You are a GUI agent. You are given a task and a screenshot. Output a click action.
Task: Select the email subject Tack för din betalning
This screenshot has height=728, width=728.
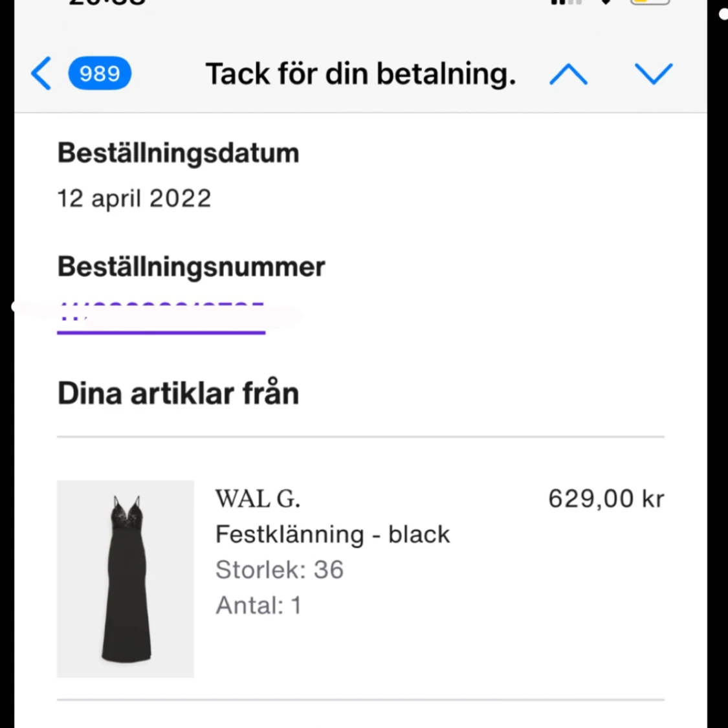[360, 74]
